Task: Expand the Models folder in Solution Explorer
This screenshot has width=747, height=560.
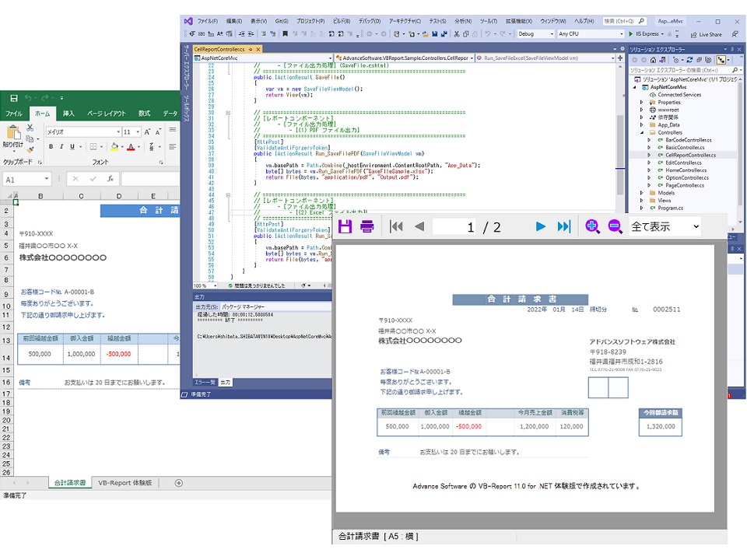Action: tap(641, 193)
